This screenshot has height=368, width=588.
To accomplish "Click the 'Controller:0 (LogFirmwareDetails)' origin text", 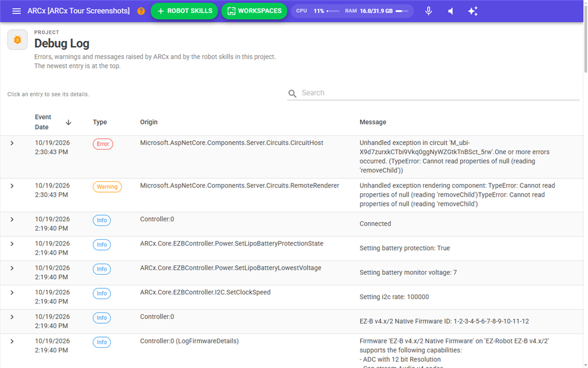I will pos(189,341).
